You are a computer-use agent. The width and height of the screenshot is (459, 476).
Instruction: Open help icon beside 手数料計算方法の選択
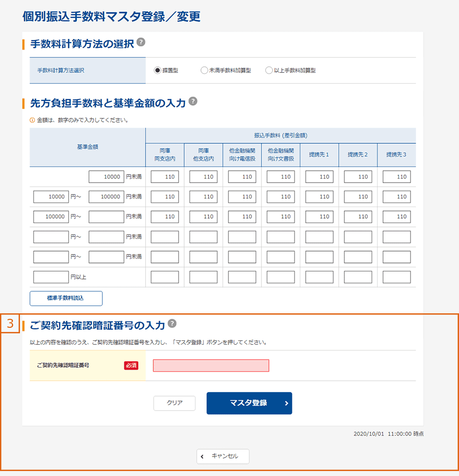point(141,42)
